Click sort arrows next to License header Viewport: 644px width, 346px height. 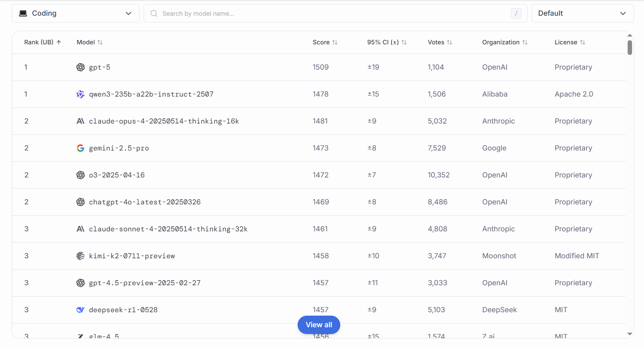pos(583,42)
